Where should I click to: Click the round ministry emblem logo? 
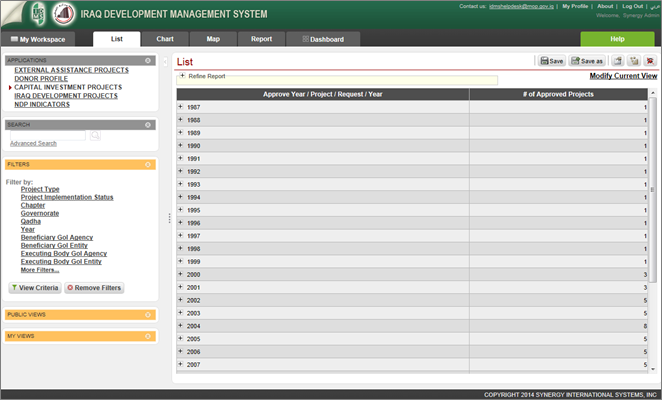(x=63, y=14)
